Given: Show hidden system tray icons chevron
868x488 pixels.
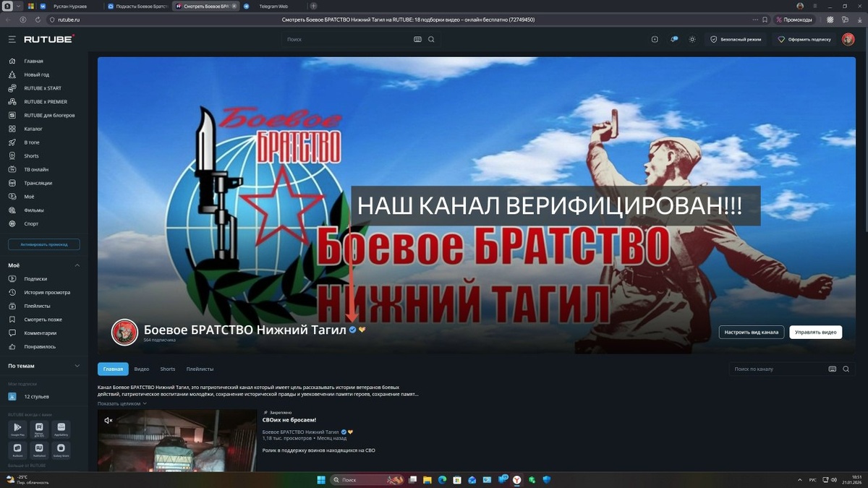Looking at the screenshot, I should click(x=799, y=479).
